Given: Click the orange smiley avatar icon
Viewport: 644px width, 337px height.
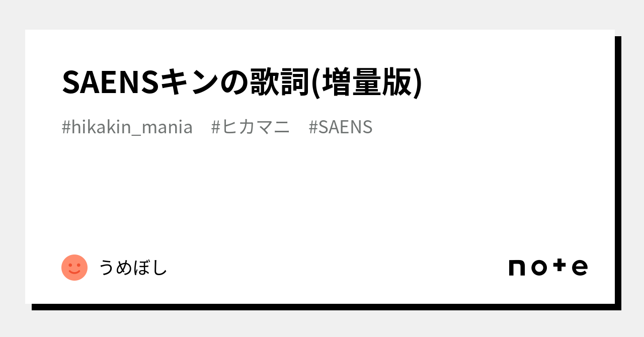Looking at the screenshot, I should 74,268.
